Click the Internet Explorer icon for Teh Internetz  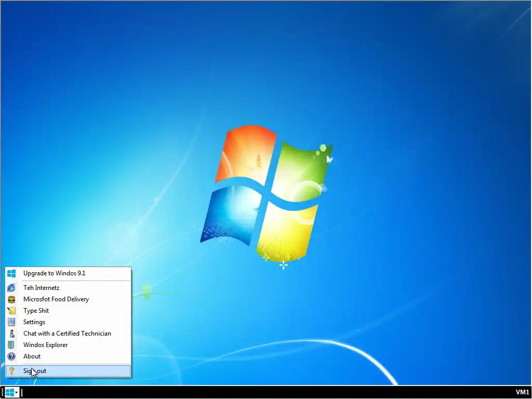[11, 288]
